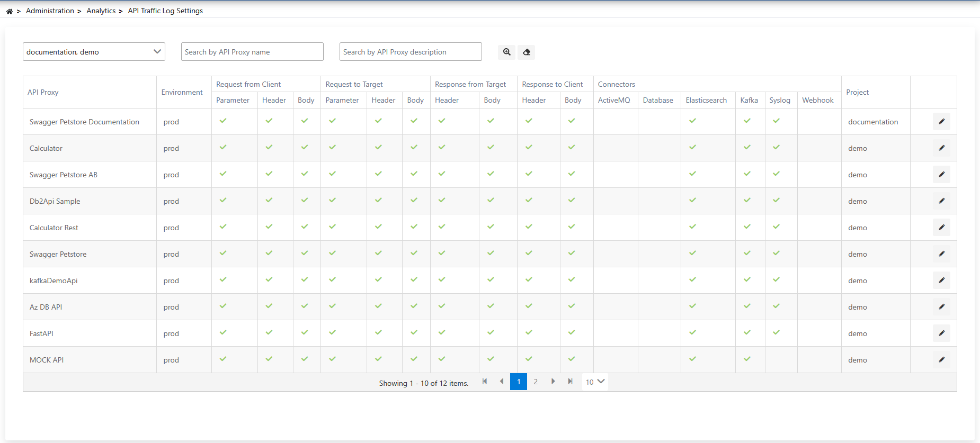This screenshot has width=980, height=443.
Task: Select page 1 in pagination
Action: coord(518,382)
